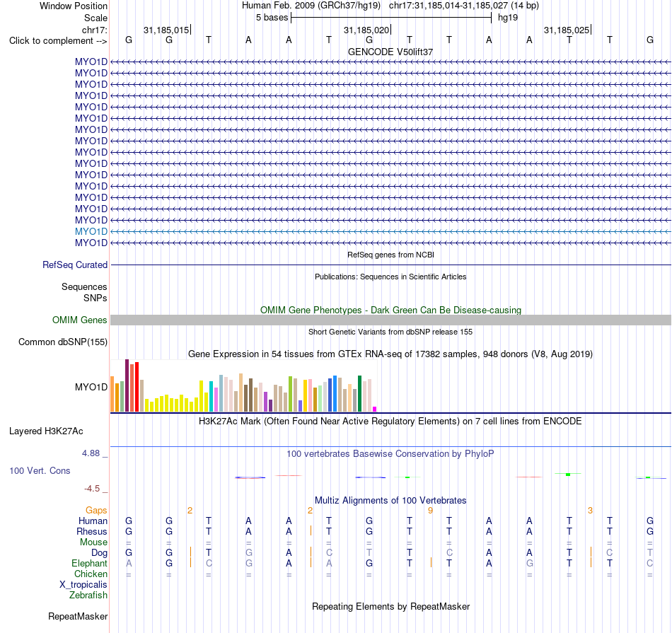Click the '100 Vert. Cons' track label

(40, 470)
